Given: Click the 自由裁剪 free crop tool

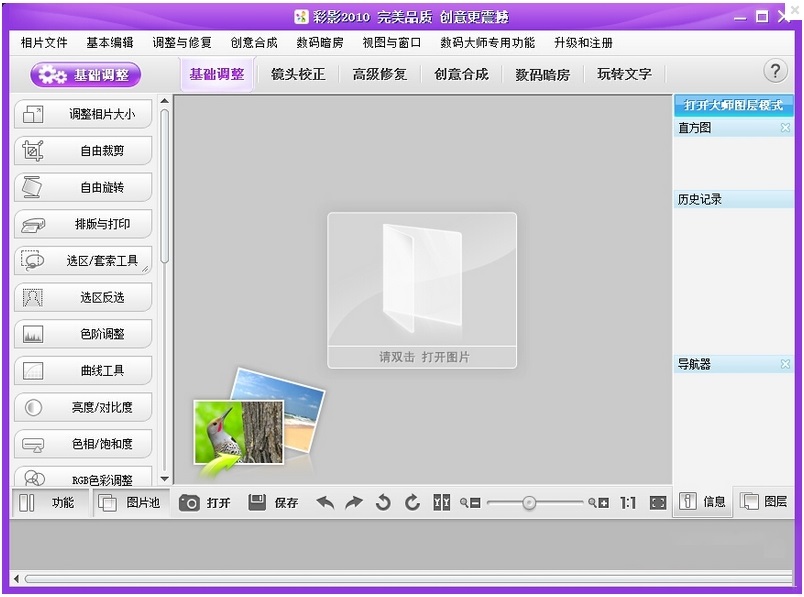Looking at the screenshot, I should coord(83,150).
